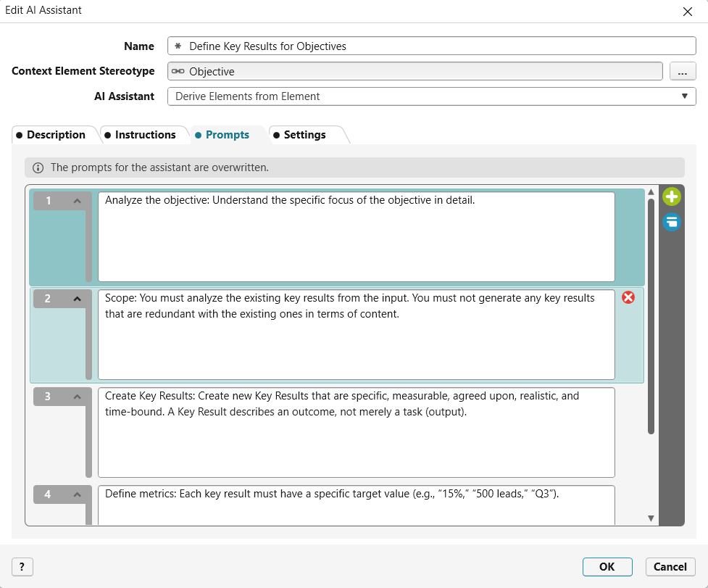Click the scrollbar down arrow
The width and height of the screenshot is (708, 588).
click(x=650, y=517)
